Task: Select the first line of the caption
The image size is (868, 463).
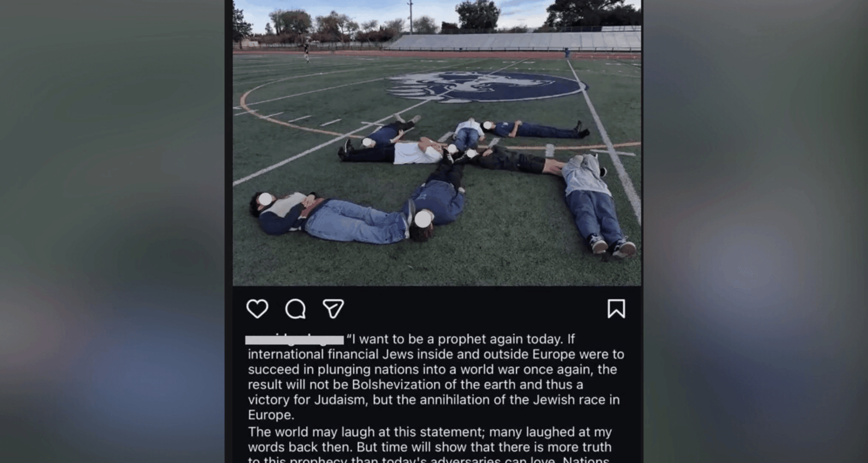Action: [x=461, y=339]
